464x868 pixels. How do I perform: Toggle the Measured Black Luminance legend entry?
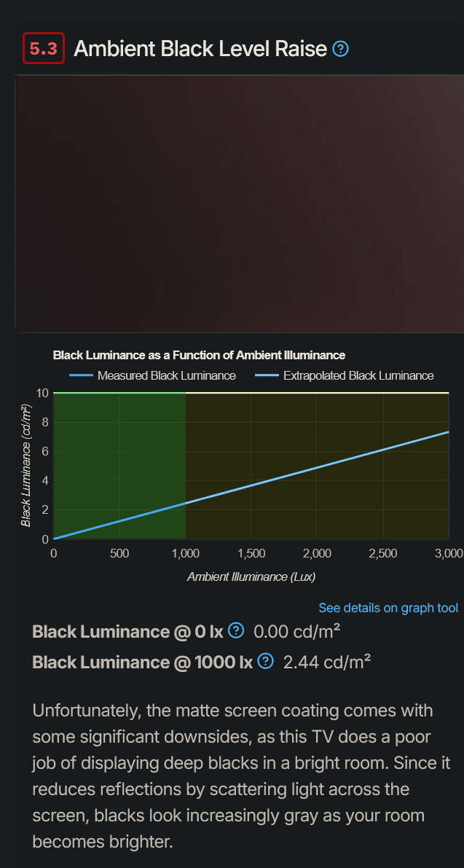click(153, 376)
